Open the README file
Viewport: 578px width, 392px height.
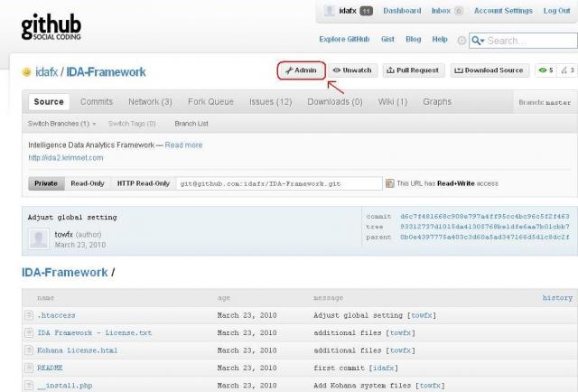[x=50, y=368]
